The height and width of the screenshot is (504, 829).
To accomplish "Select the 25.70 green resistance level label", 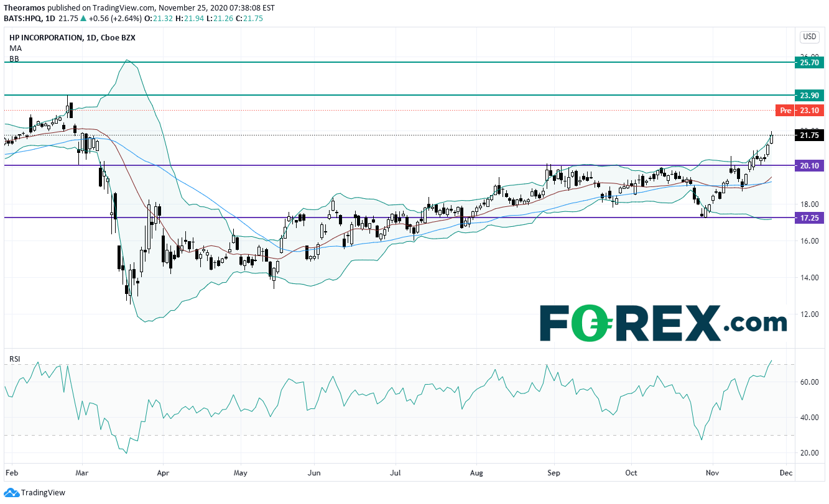I will (809, 63).
